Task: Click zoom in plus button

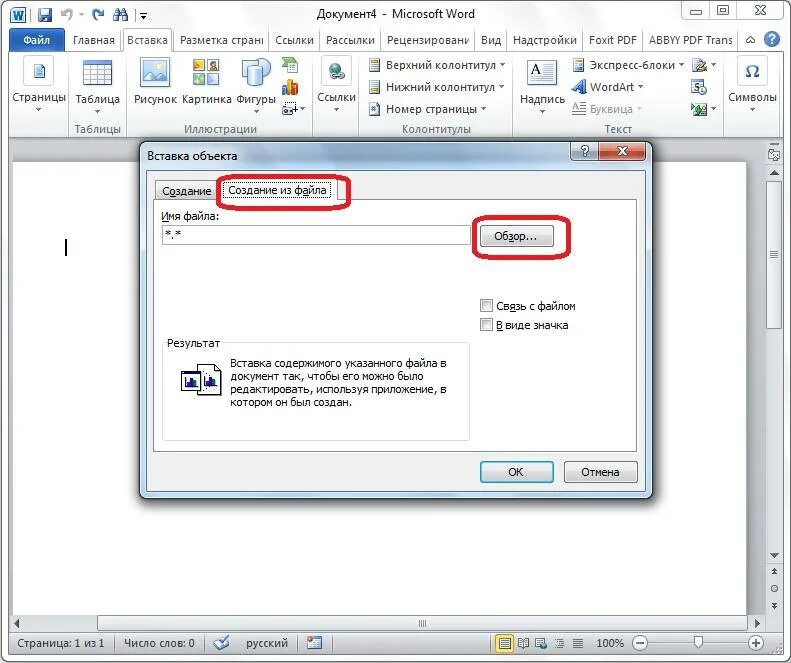Action: [x=756, y=643]
